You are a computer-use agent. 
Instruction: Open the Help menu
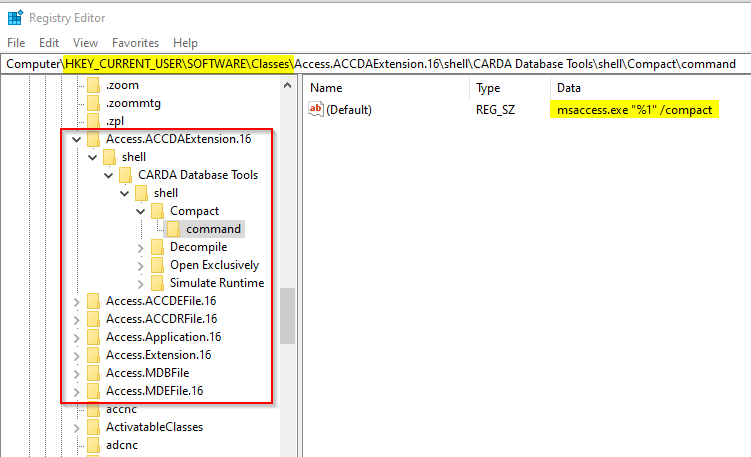click(185, 43)
